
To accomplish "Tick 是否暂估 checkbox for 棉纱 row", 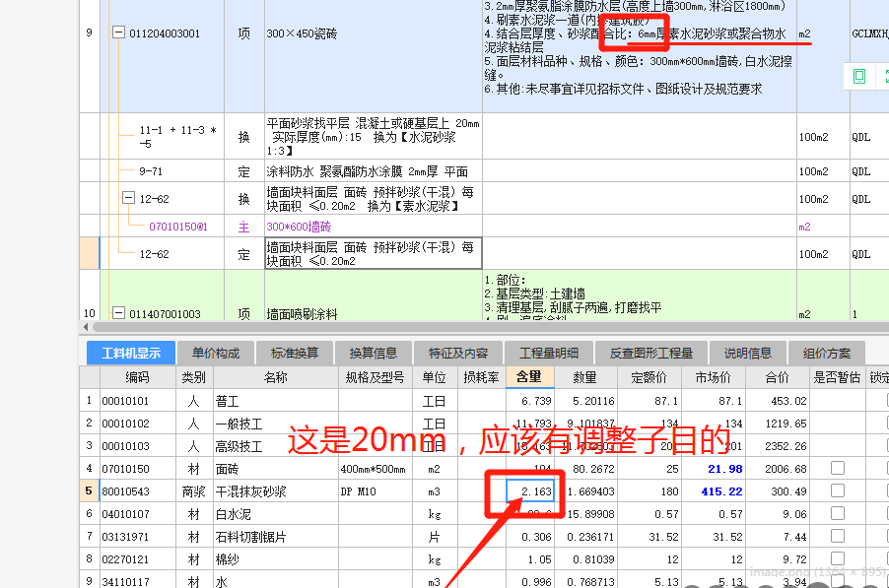I will 838,558.
